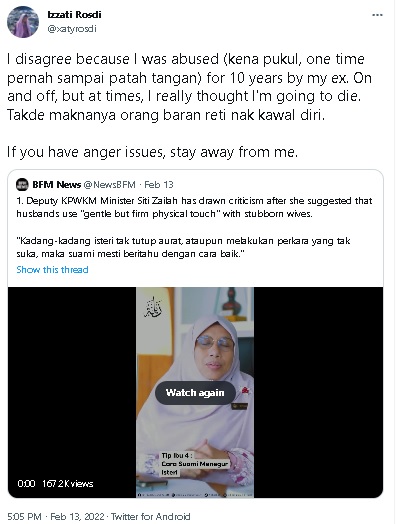401x524 pixels.
Task: Select Show this thread
Action: click(52, 270)
